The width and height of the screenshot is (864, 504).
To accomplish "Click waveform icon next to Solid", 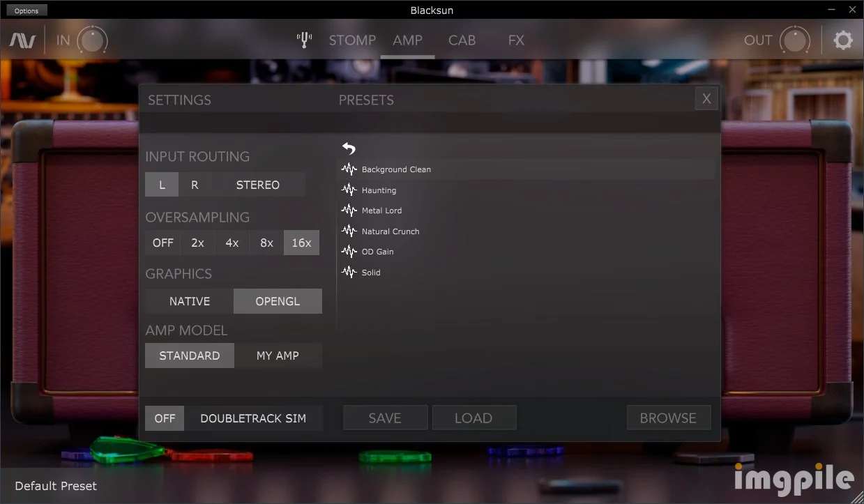I will (x=349, y=273).
